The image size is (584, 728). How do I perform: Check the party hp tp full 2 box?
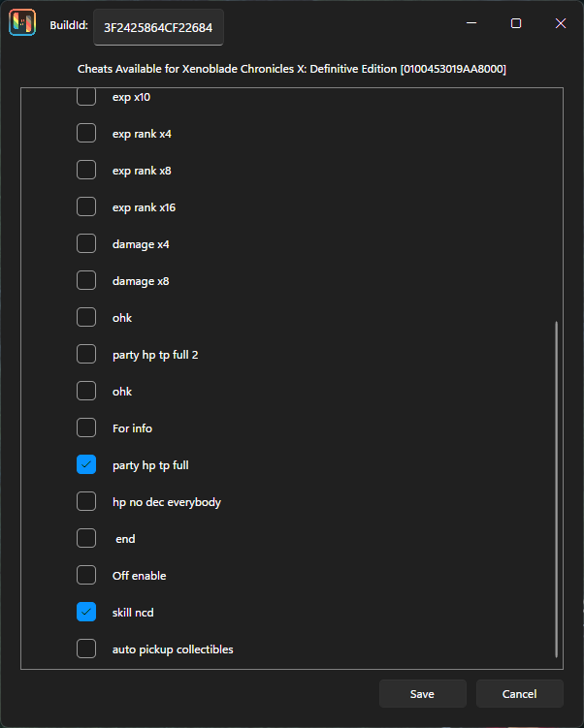[x=86, y=354]
